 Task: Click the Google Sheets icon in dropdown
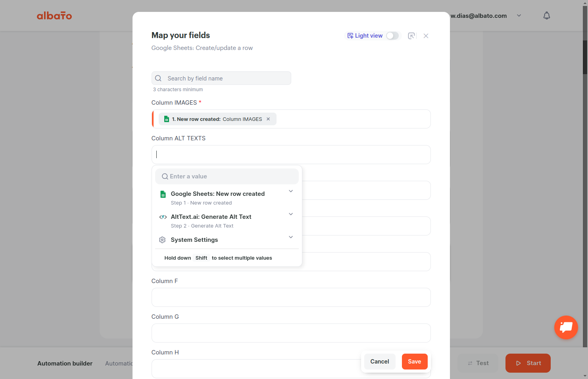click(163, 194)
